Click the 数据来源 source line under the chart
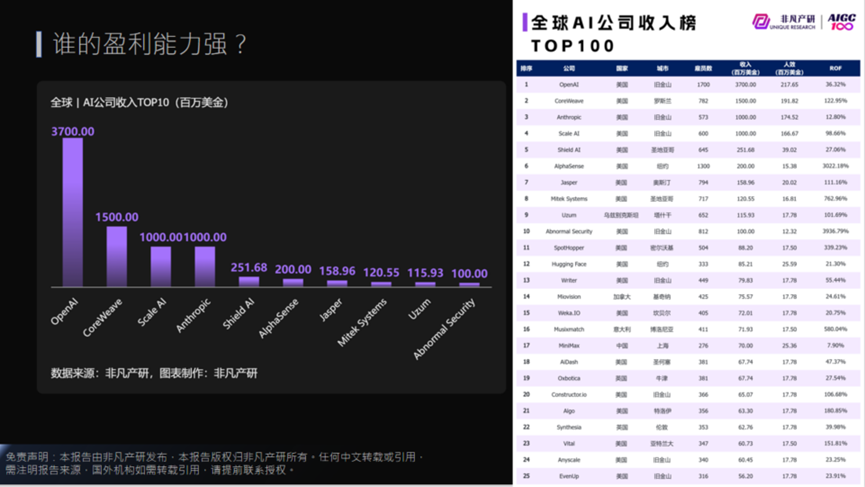The height and width of the screenshot is (487, 865). [154, 373]
